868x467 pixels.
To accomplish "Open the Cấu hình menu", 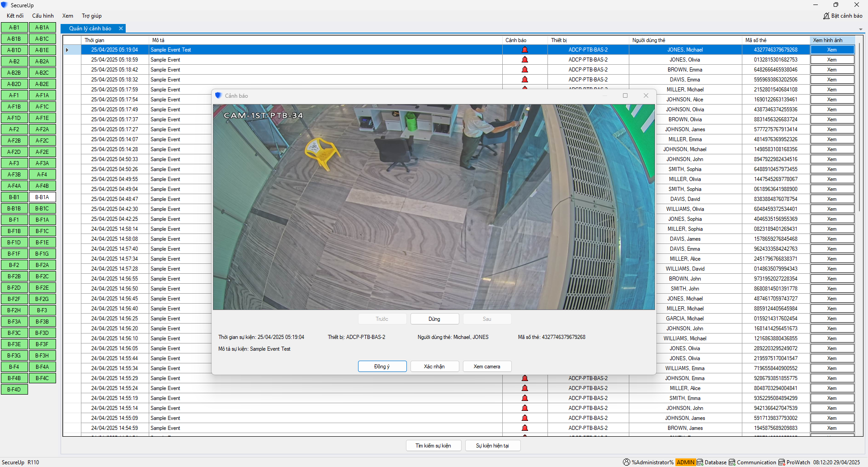I will pos(43,16).
